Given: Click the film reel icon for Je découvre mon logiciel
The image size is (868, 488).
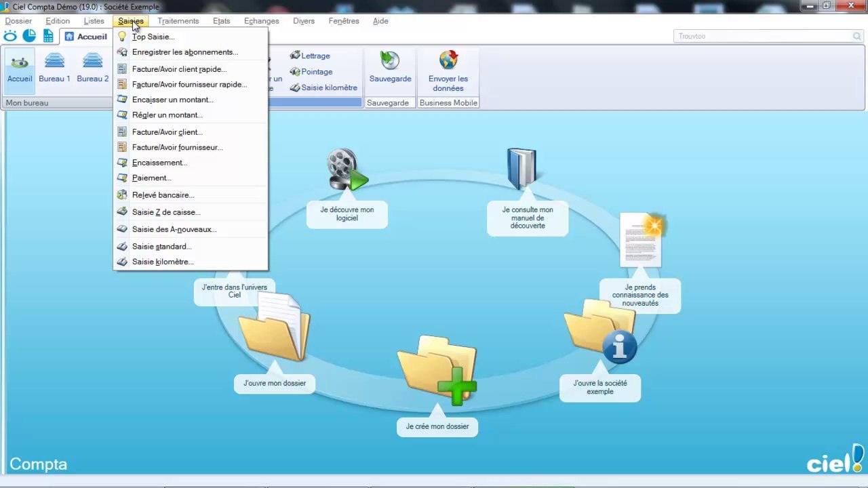Looking at the screenshot, I should pyautogui.click(x=347, y=169).
